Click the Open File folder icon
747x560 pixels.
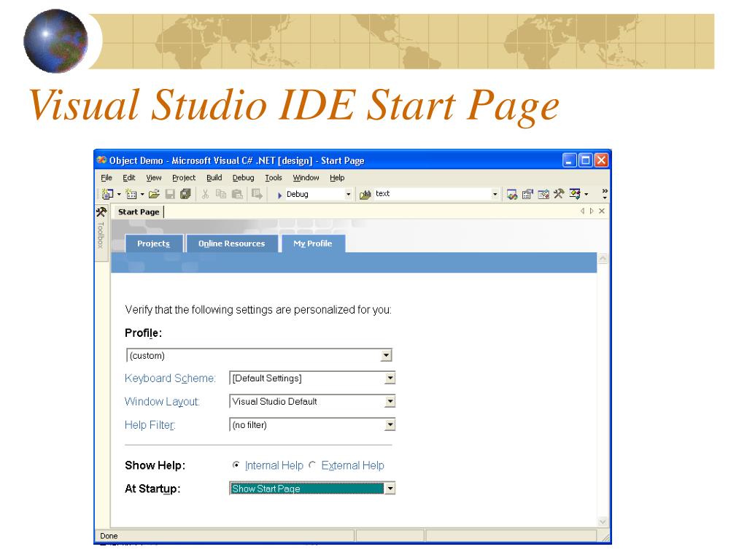click(154, 194)
